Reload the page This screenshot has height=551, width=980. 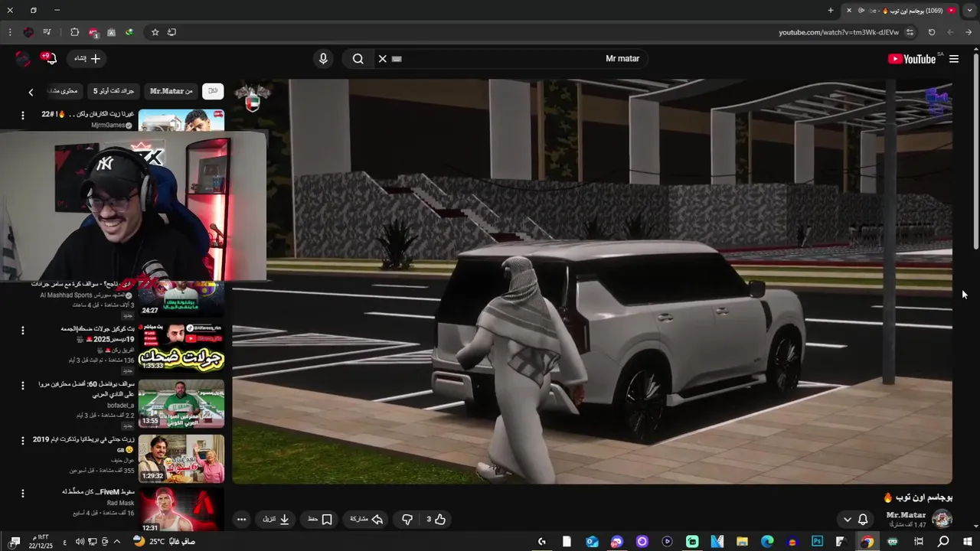932,32
